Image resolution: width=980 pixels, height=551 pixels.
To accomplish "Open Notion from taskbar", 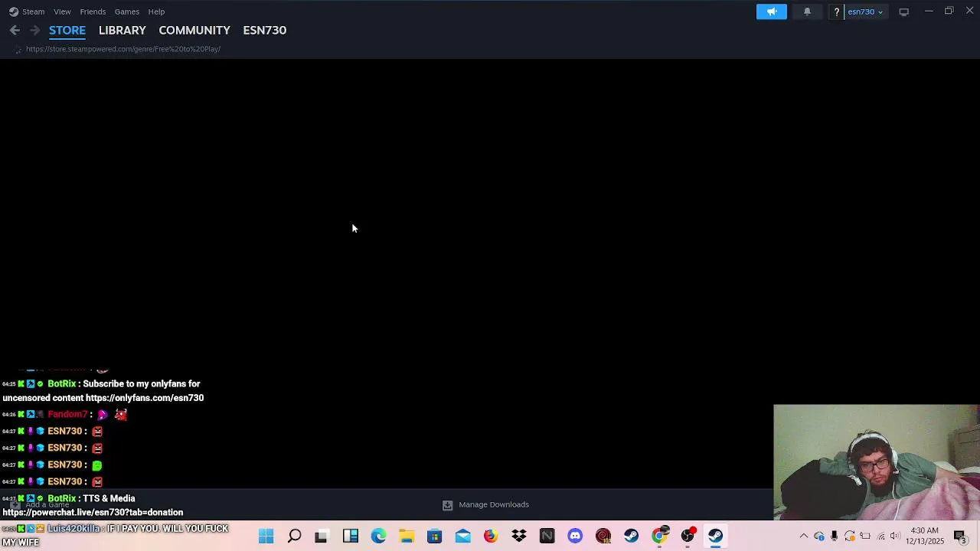I will pyautogui.click(x=547, y=536).
